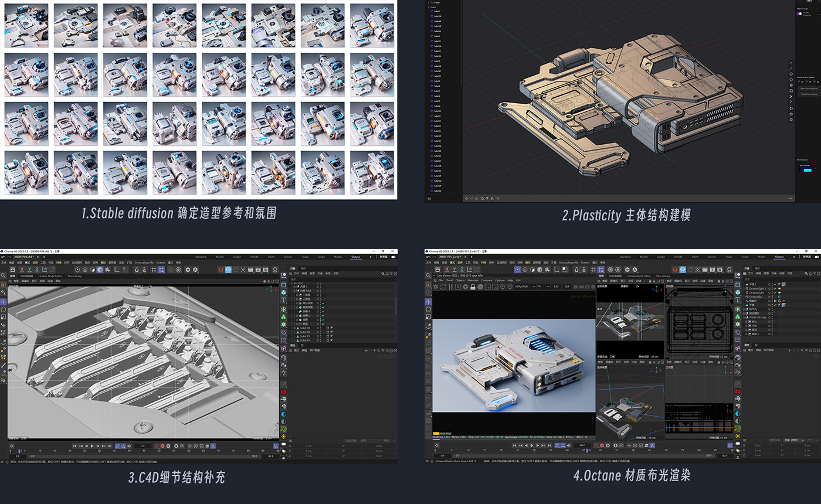Open the Greyscalegorilla menu in JK684-P04
The height and width of the screenshot is (504, 821).
coord(143,263)
